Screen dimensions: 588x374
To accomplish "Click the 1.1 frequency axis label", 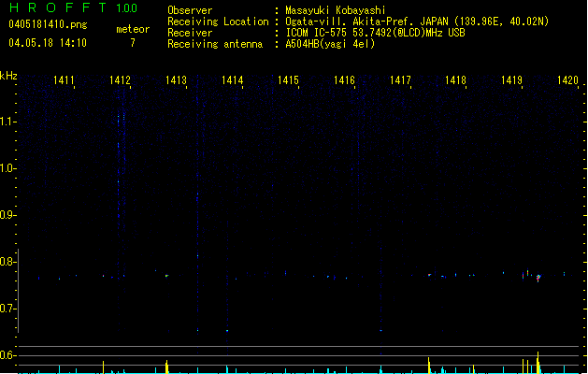I will click(7, 122).
